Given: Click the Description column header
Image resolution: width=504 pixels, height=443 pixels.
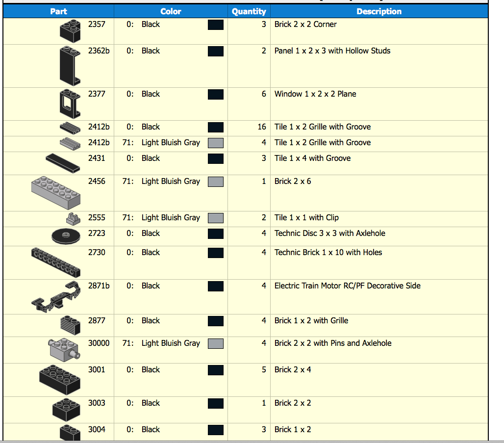Looking at the screenshot, I should click(379, 11).
